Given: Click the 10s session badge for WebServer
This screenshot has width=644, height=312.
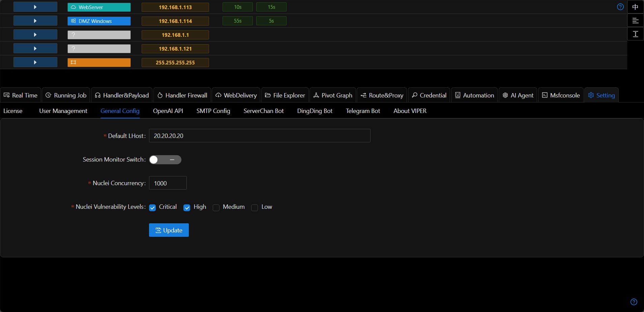Looking at the screenshot, I should pos(238,7).
